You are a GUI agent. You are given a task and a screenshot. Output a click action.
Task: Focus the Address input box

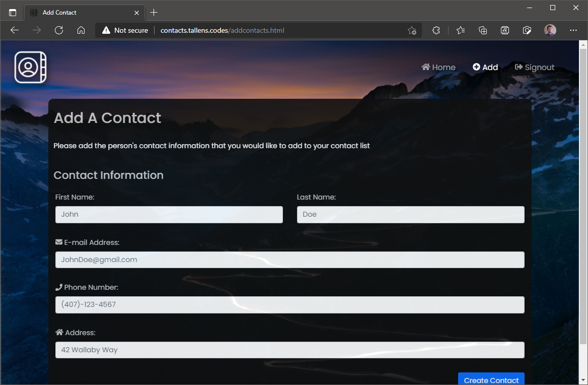[x=289, y=350]
